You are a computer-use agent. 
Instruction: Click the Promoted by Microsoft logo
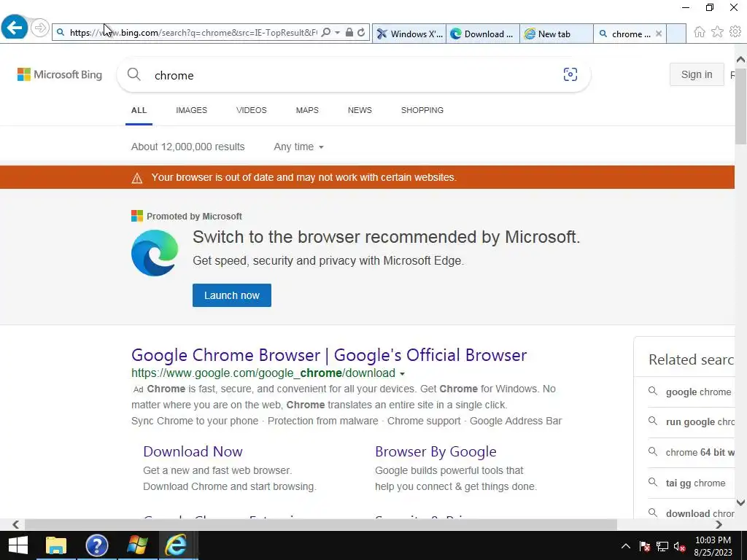(x=137, y=216)
